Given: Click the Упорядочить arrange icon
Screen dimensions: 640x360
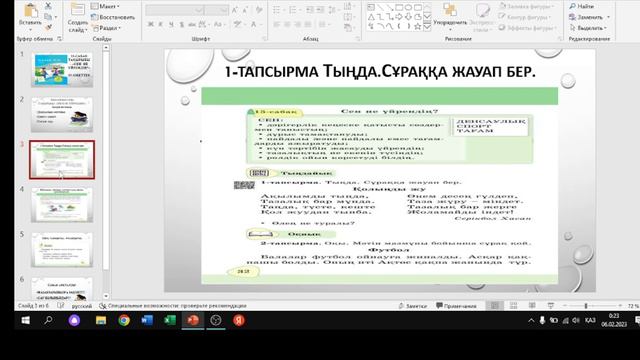Looking at the screenshot, I should coord(450,10).
